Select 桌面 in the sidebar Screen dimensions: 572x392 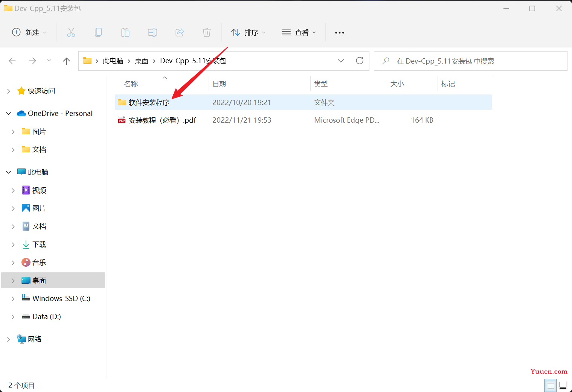[39, 281]
